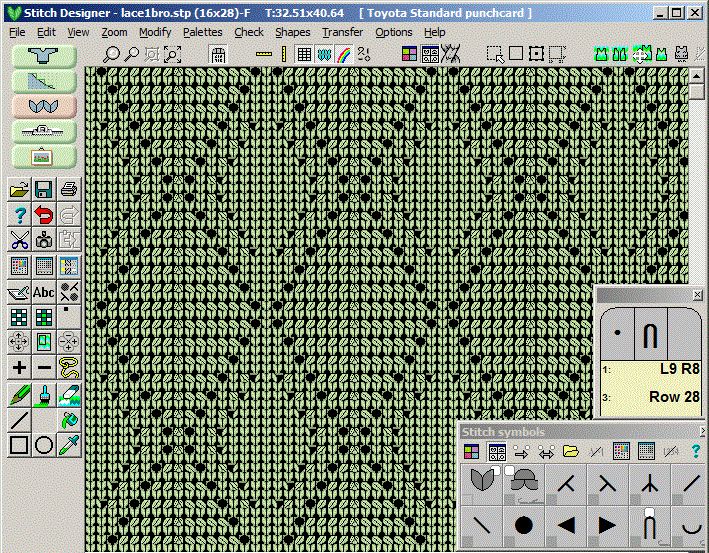
Task: Click the Save floppy disk icon
Action: click(44, 189)
